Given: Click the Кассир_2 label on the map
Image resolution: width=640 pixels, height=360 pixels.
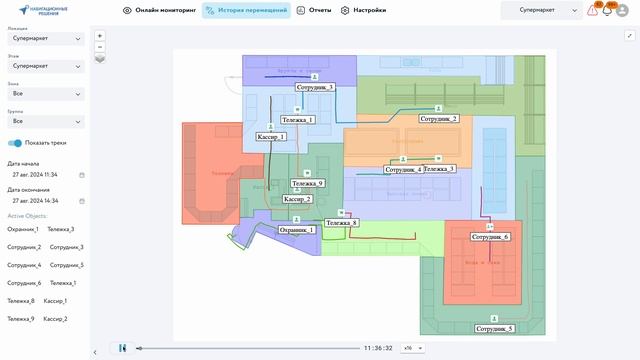Looking at the screenshot, I should click(298, 199).
